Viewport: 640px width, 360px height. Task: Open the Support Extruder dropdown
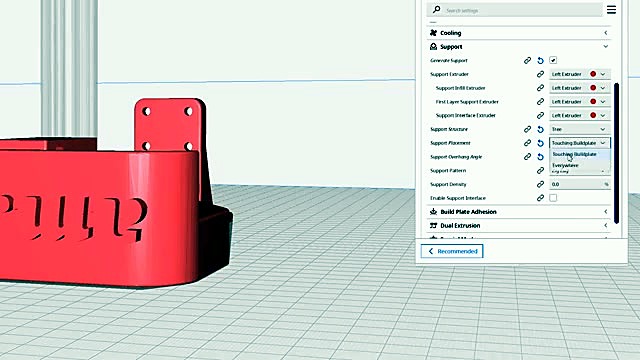pos(580,74)
